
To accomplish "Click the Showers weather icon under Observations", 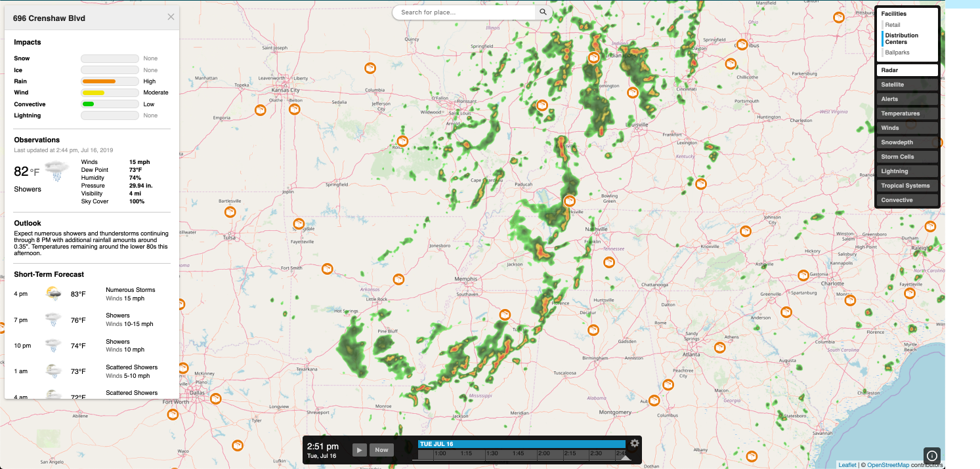I will point(56,169).
